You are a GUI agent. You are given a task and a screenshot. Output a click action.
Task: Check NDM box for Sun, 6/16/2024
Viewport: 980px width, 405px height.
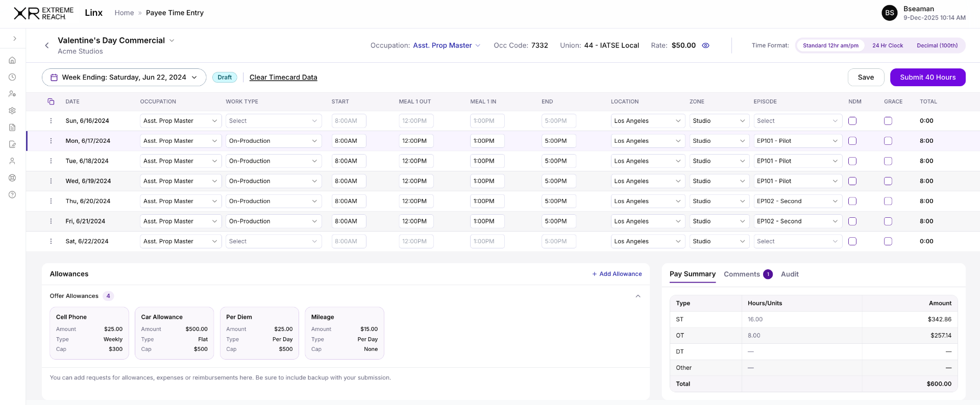pyautogui.click(x=852, y=121)
